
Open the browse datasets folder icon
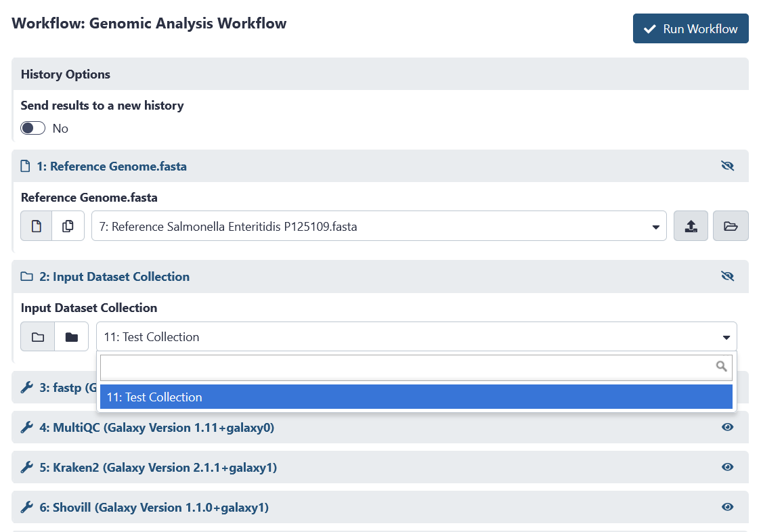coord(731,225)
